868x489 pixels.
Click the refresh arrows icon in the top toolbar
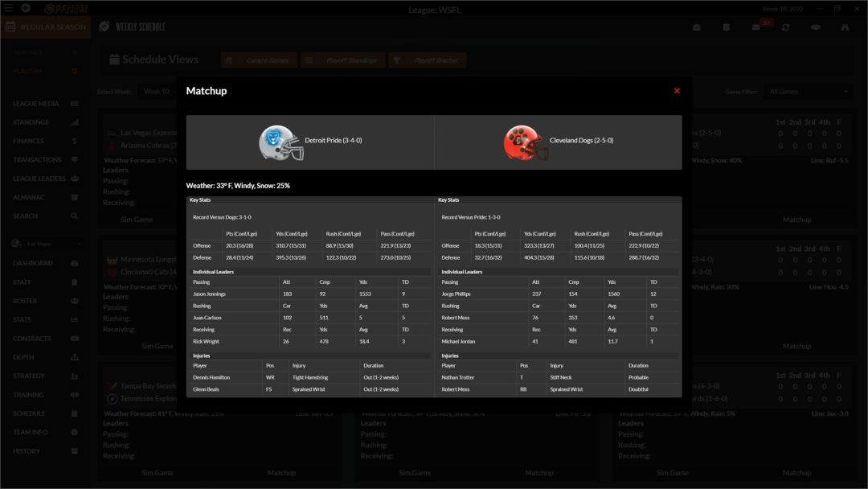(x=785, y=27)
